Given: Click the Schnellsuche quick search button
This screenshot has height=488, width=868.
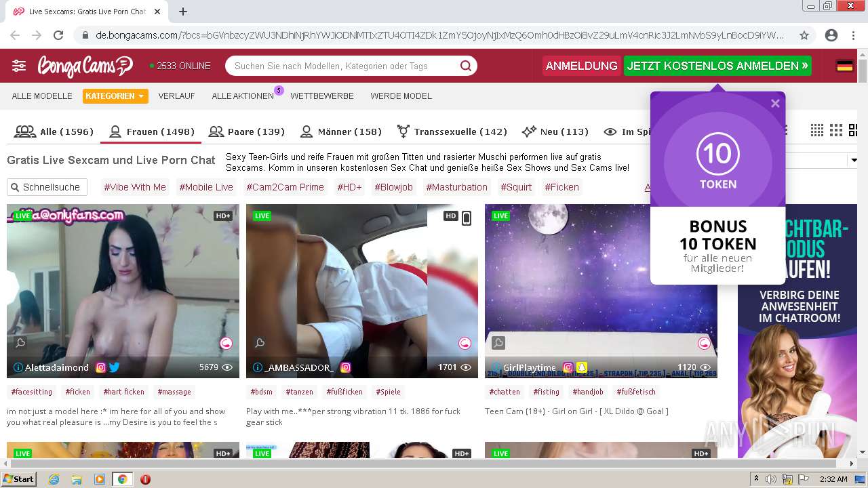Looking at the screenshot, I should tap(47, 187).
